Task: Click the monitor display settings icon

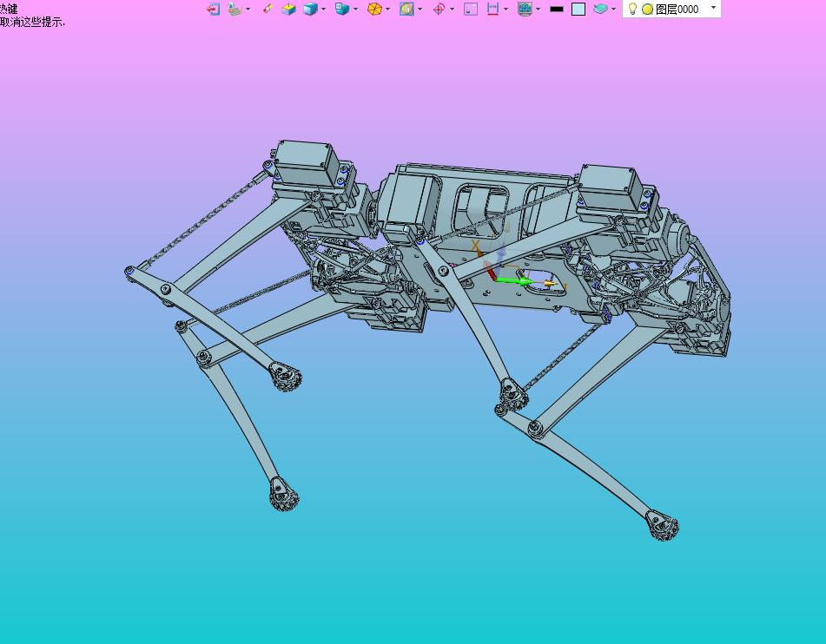Action: tap(525, 9)
